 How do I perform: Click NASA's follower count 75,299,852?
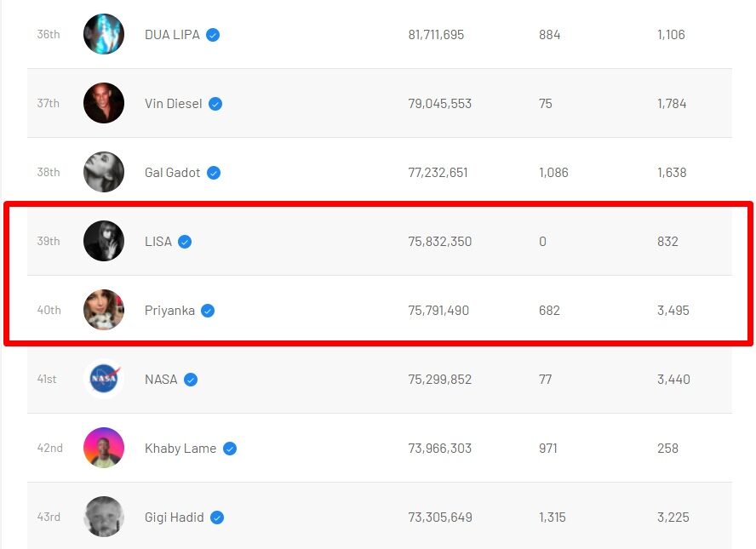[439, 380]
